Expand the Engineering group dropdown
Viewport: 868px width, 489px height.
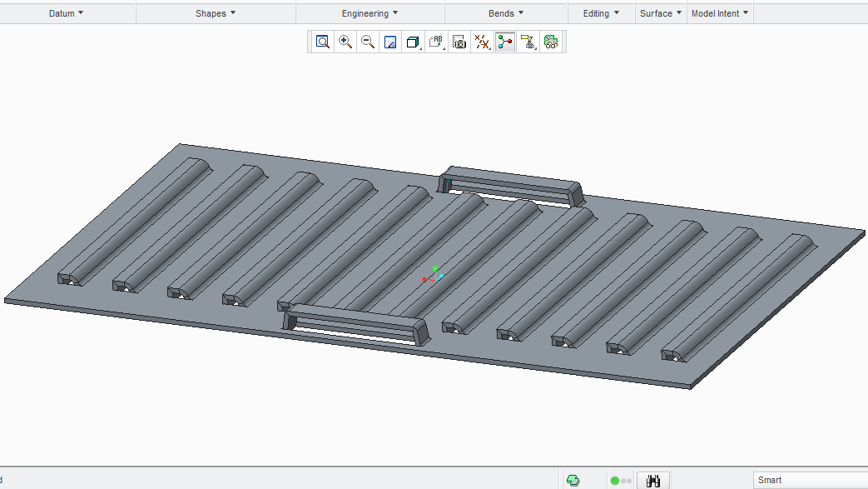(370, 13)
